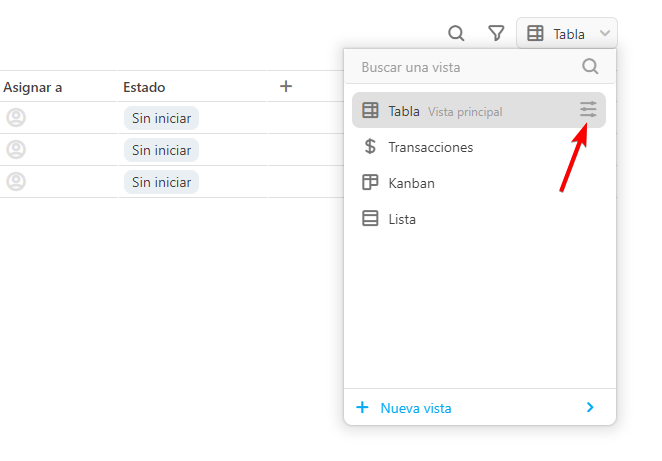
Task: Open first row 'Sin iniciar' status tag
Action: tap(161, 118)
